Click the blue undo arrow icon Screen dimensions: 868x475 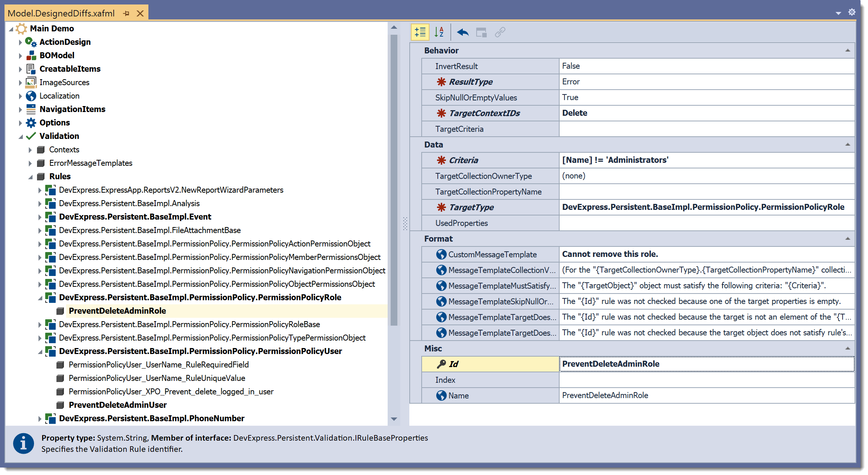tap(462, 32)
